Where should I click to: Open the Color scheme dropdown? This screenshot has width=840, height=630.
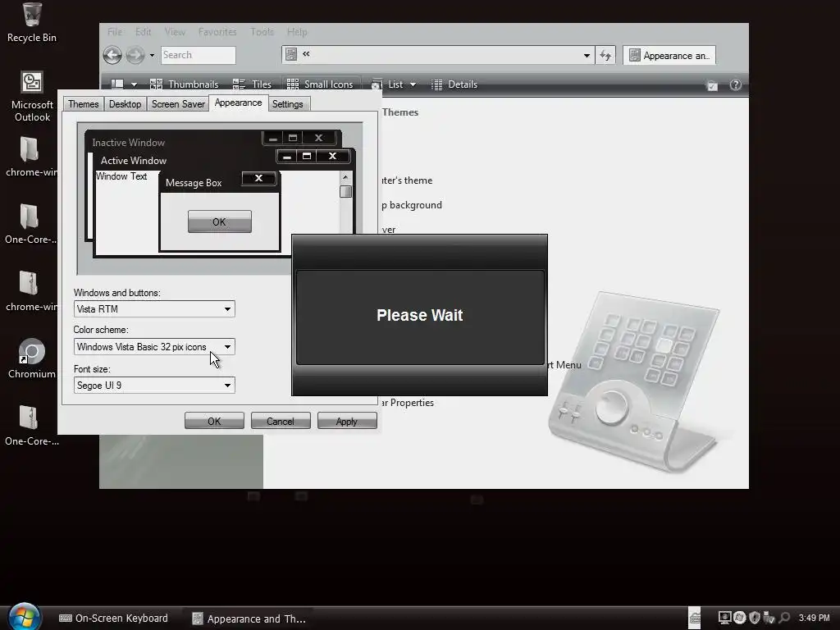point(154,347)
